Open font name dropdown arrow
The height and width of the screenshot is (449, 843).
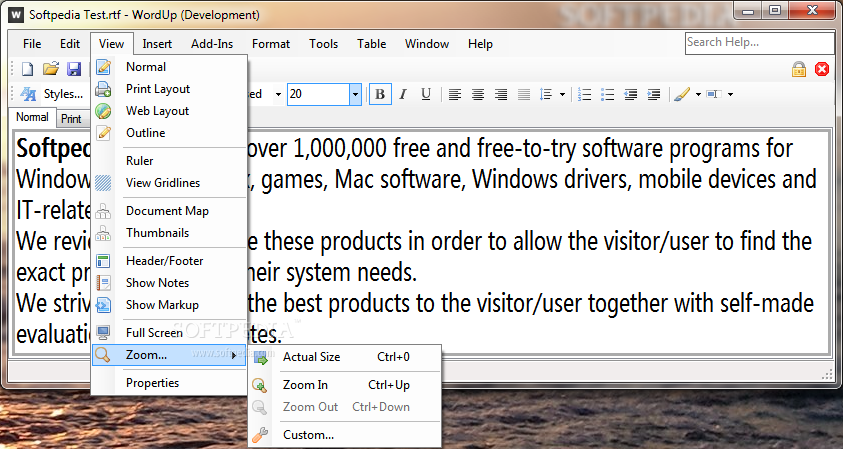click(278, 95)
